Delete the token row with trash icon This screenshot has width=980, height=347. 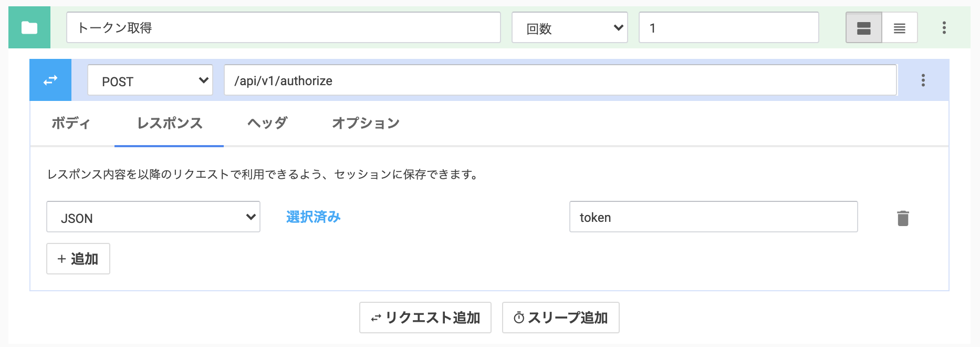click(903, 218)
